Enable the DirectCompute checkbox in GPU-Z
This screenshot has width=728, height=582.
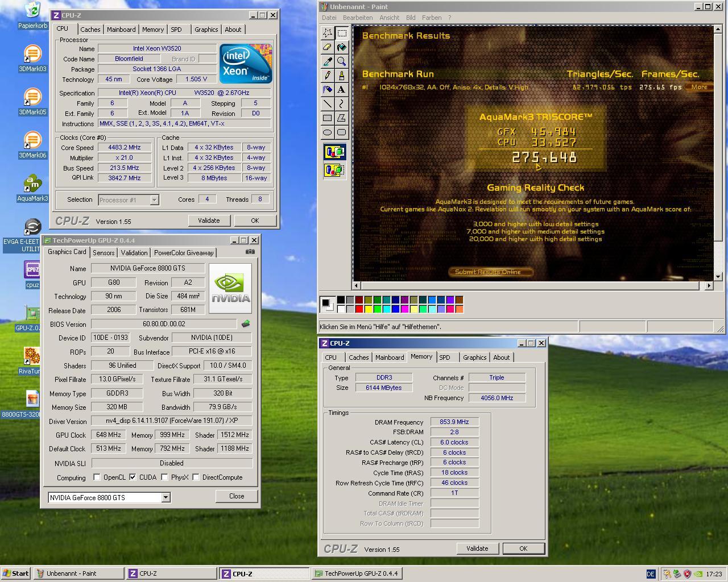coord(196,477)
